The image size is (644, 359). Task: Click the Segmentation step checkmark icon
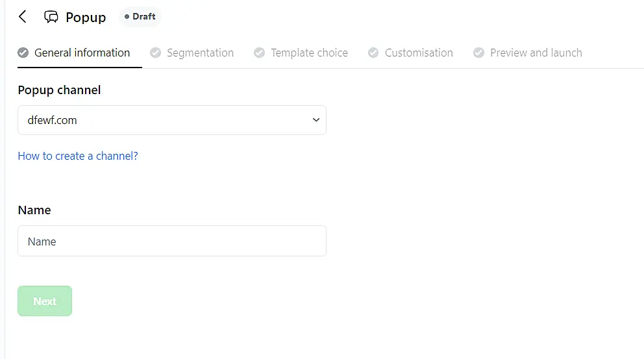pos(156,53)
